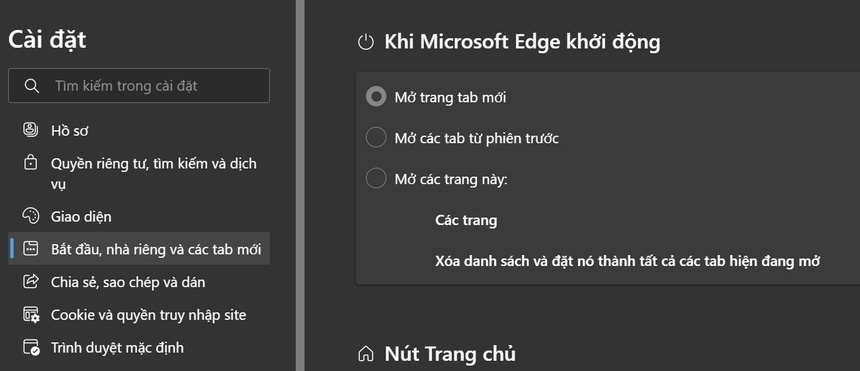Click the Chia sẻ share icon
The image size is (860, 371).
pyautogui.click(x=31, y=282)
